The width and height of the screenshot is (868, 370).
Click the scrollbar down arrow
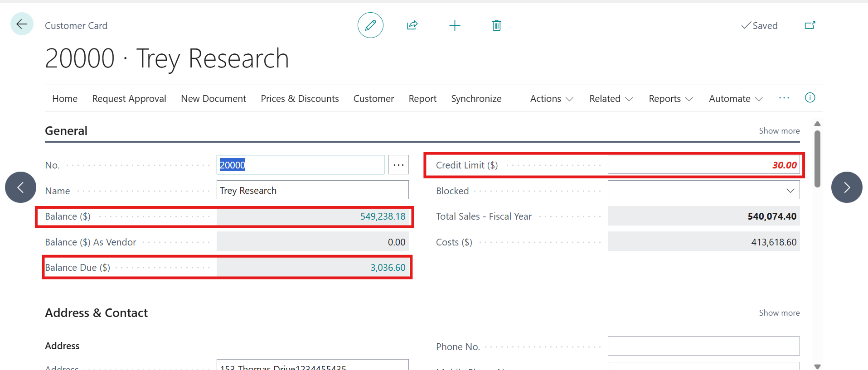point(818,367)
